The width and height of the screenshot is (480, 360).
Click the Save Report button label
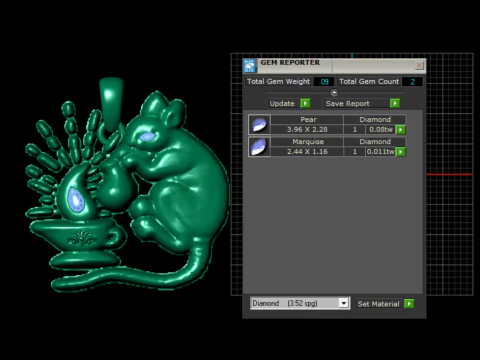pos(347,103)
